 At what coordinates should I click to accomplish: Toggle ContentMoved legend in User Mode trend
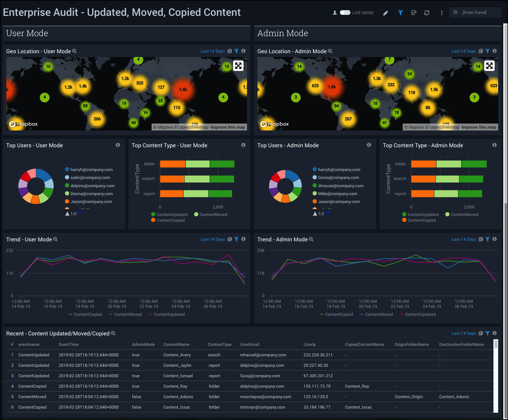125,315
